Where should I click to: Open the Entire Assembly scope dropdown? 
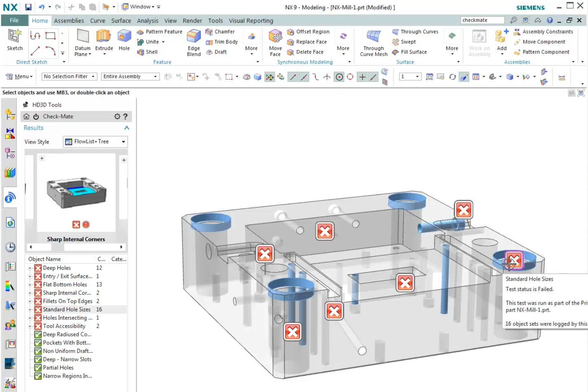130,77
